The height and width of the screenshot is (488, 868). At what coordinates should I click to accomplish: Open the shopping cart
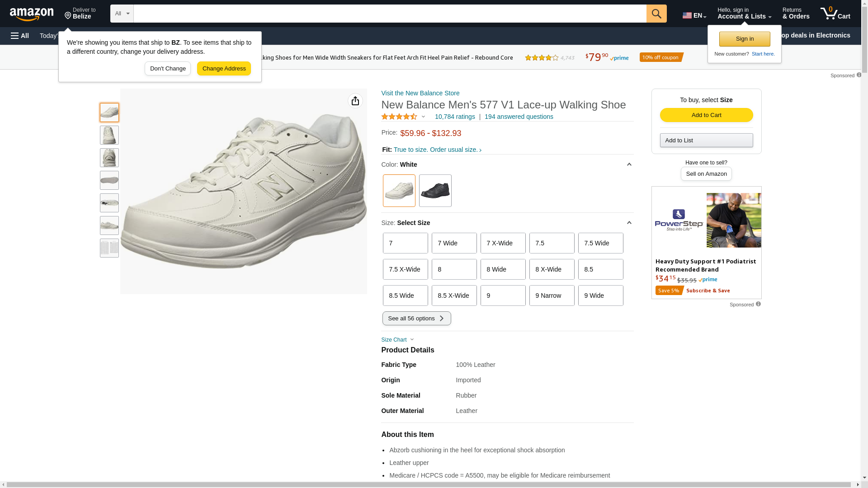pyautogui.click(x=835, y=14)
